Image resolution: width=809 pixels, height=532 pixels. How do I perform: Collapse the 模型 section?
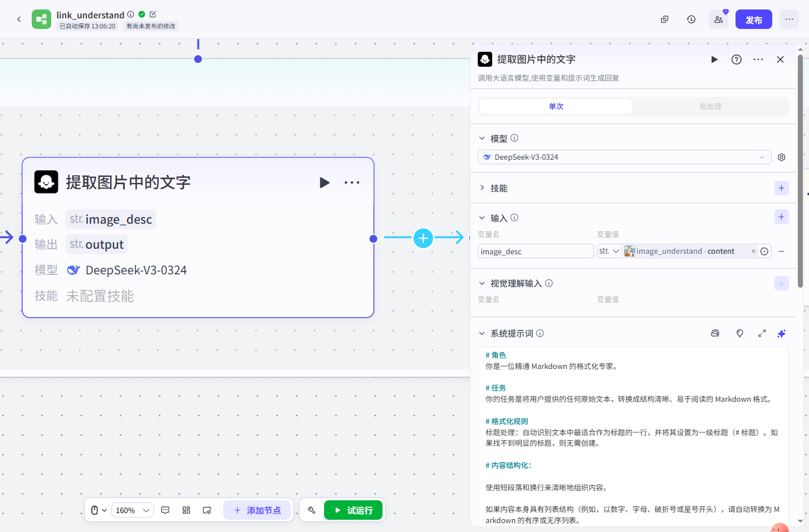point(482,139)
